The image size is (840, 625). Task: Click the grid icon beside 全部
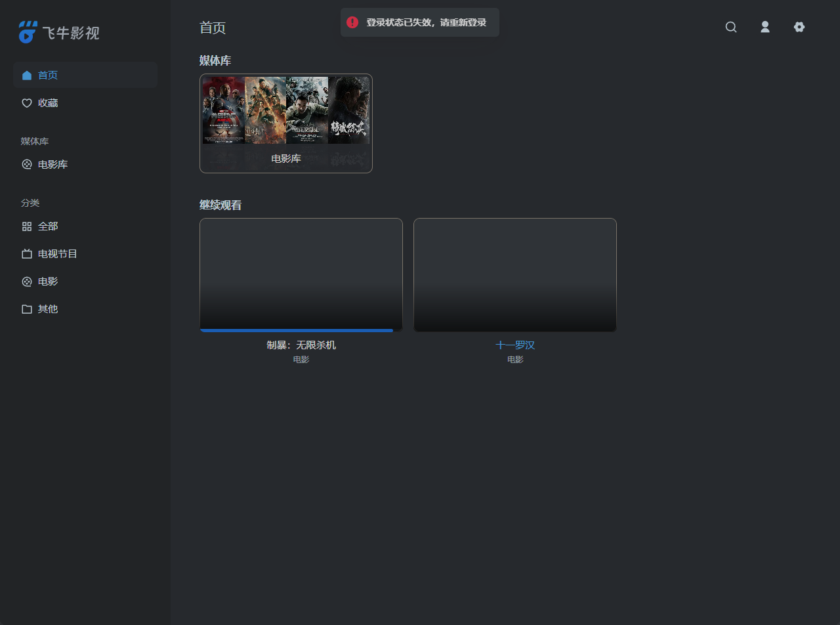click(x=27, y=226)
